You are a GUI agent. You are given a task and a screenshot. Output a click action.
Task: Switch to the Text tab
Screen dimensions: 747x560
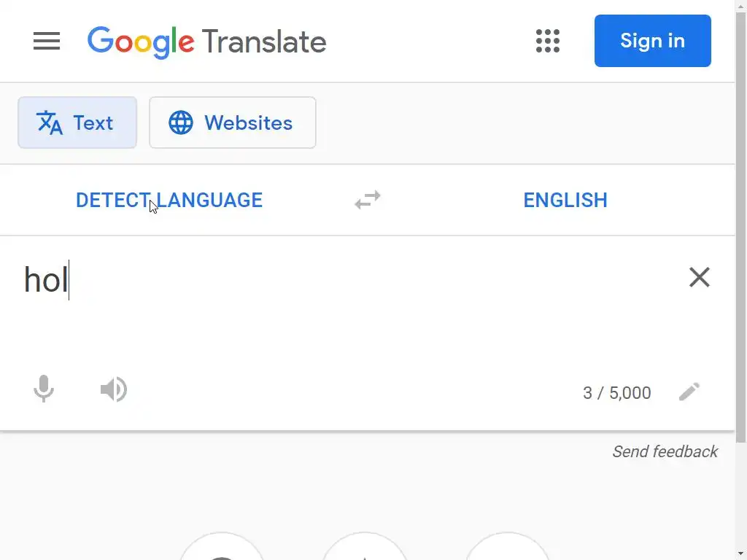[x=77, y=122]
